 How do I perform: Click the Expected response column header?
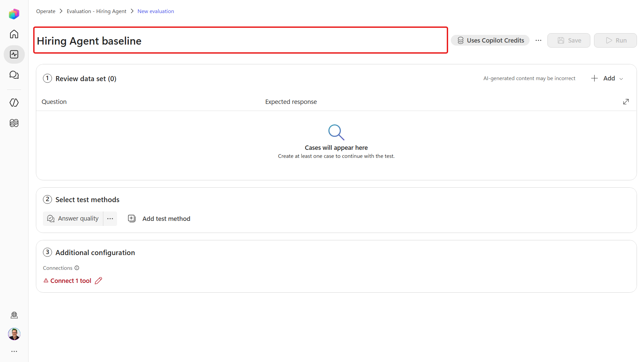[291, 102]
